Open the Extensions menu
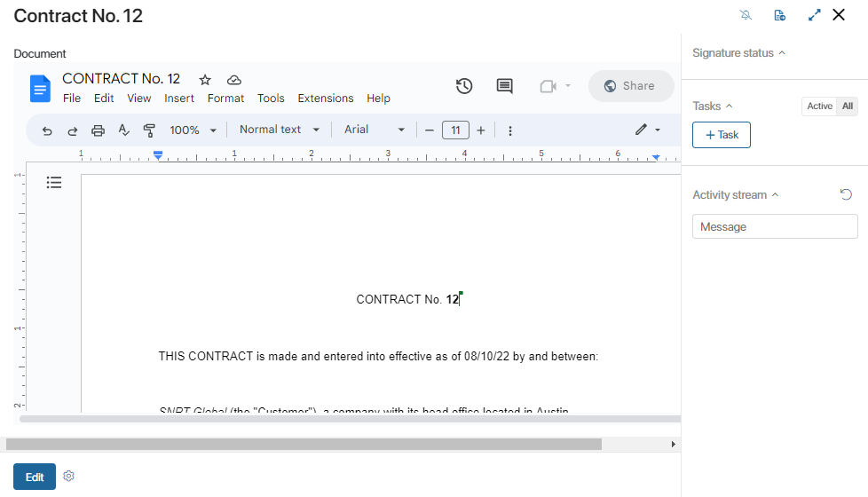 coord(326,99)
